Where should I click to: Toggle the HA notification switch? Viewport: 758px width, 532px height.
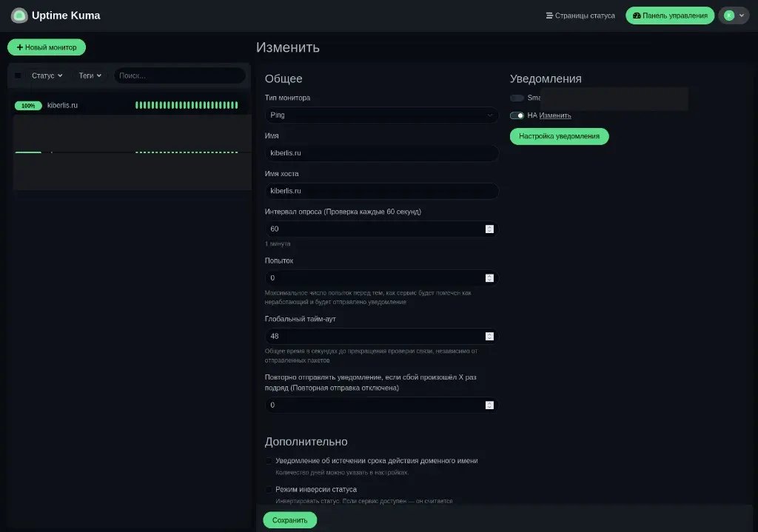[x=517, y=115]
